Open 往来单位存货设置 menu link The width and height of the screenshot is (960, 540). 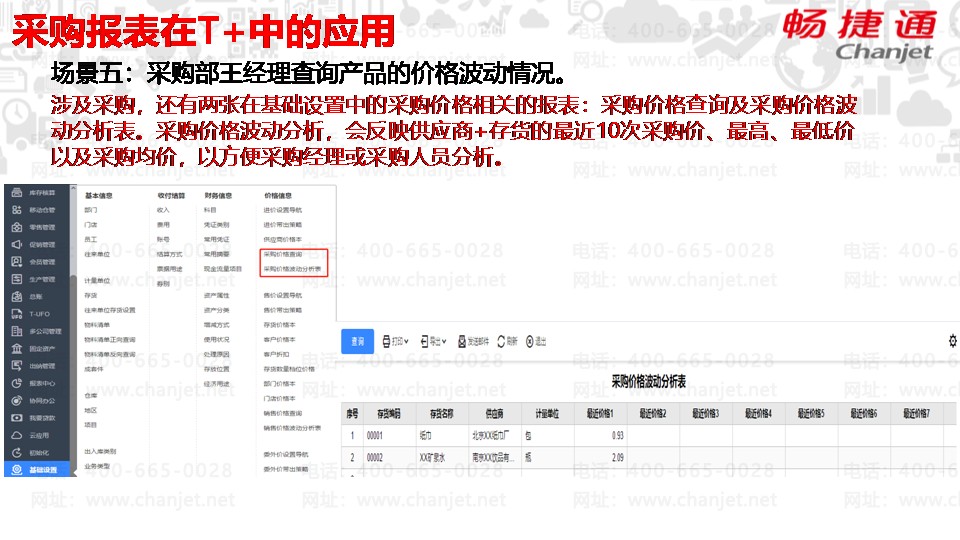pos(110,310)
